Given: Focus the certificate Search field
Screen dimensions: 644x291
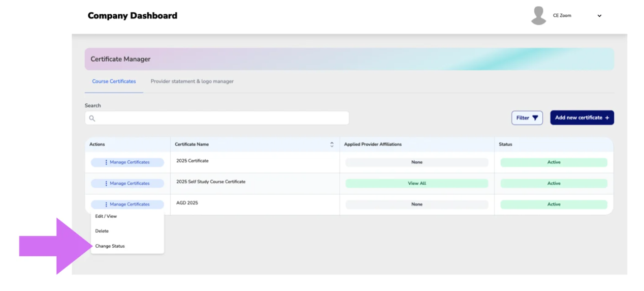Looking at the screenshot, I should click(x=217, y=118).
